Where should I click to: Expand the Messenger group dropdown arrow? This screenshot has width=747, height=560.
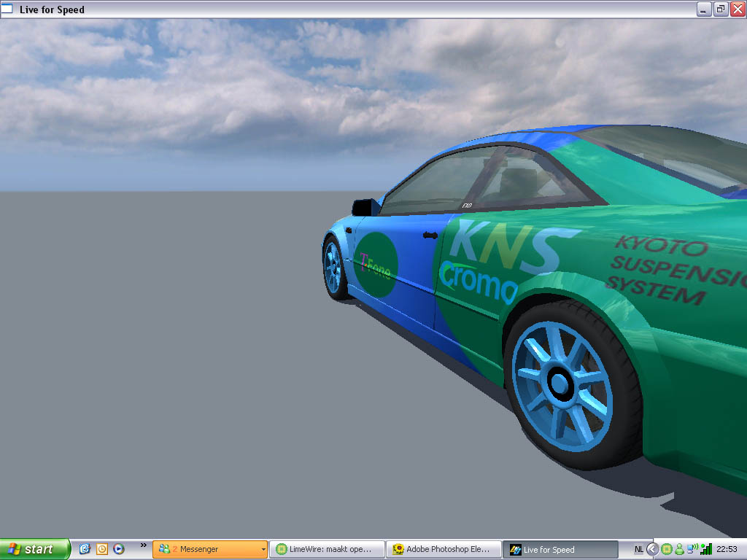point(263,550)
